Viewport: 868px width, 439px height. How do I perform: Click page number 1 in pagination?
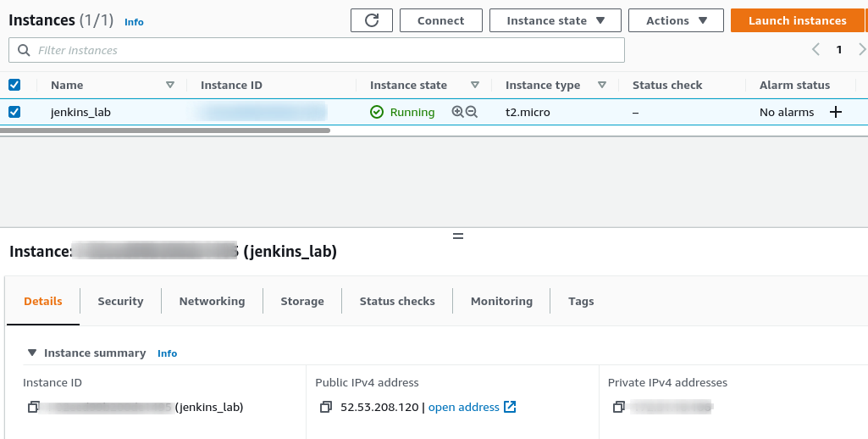point(838,50)
